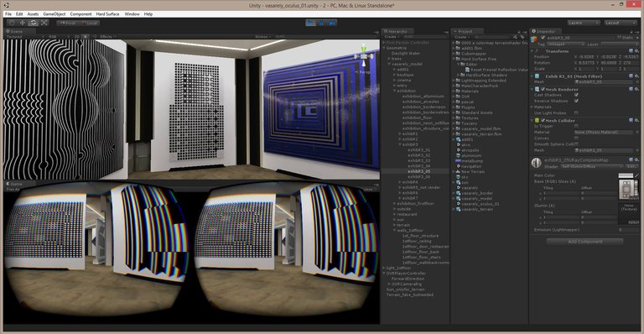Viewport: 644px width, 334px height.
Task: Collapse the exhibR3 hierarchy node
Action: coord(400,144)
